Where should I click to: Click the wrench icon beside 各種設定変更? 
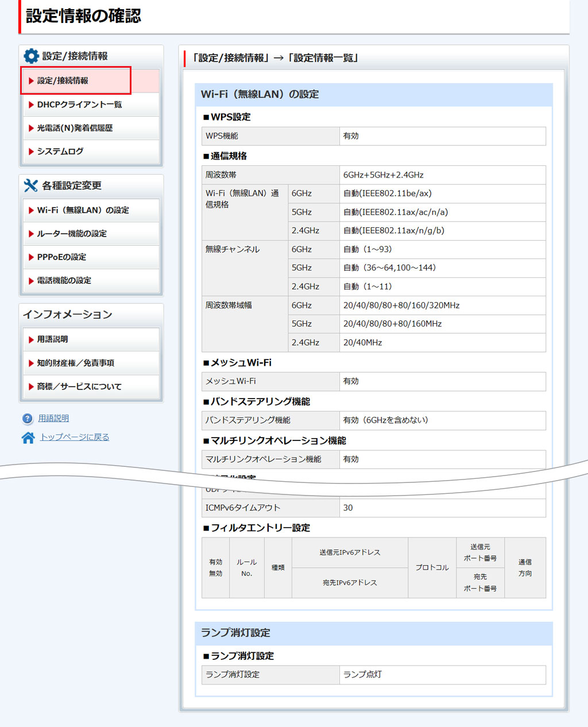point(30,185)
